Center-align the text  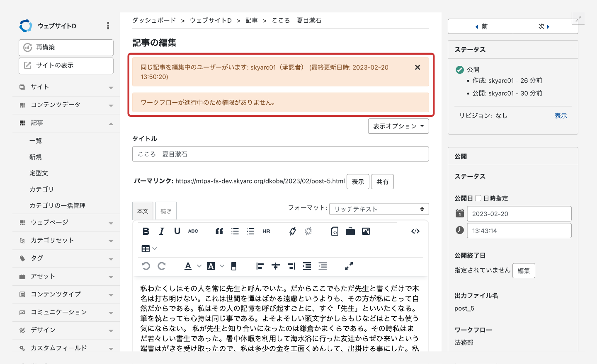pos(276,266)
